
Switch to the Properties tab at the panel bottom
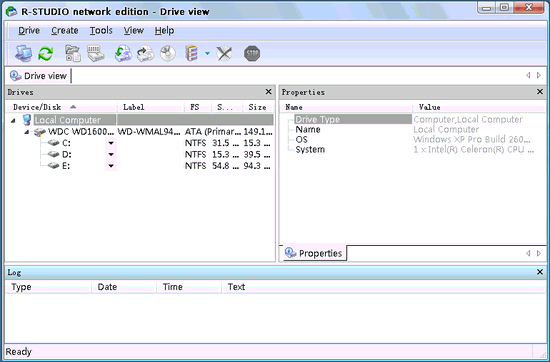(x=314, y=253)
